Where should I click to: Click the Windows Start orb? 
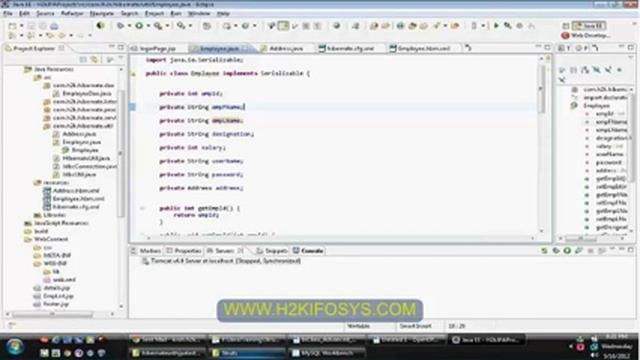(15, 347)
